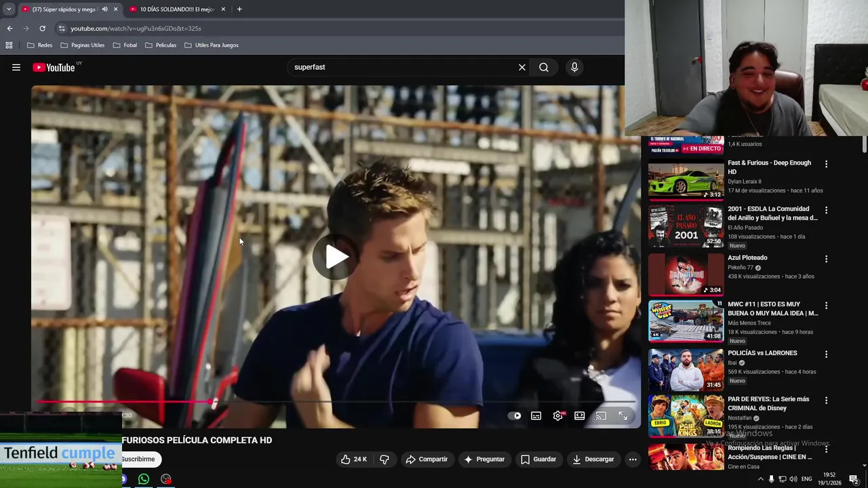868x488 pixels.
Task: Open video titled Rompiendo Las Reglas
Action: tap(770, 452)
